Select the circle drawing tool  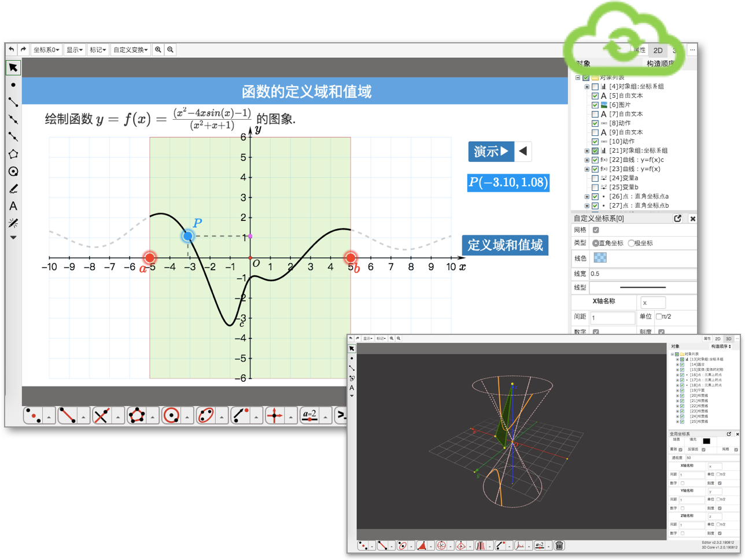pos(13,171)
